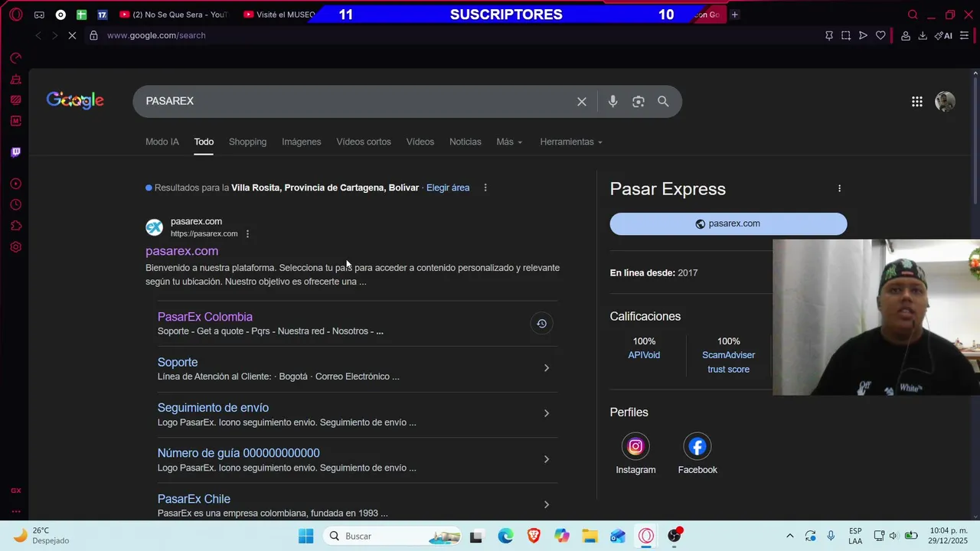Image resolution: width=980 pixels, height=551 pixels.
Task: Open the downloads icon in toolbar
Action: [x=923, y=35]
